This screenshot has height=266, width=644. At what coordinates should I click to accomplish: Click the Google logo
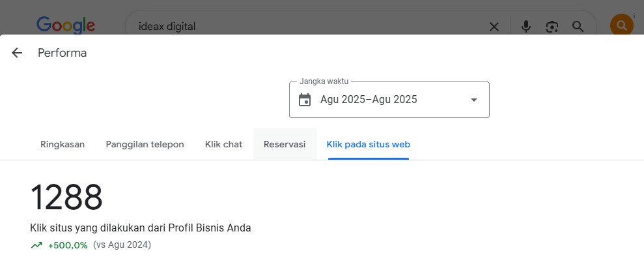(66, 25)
